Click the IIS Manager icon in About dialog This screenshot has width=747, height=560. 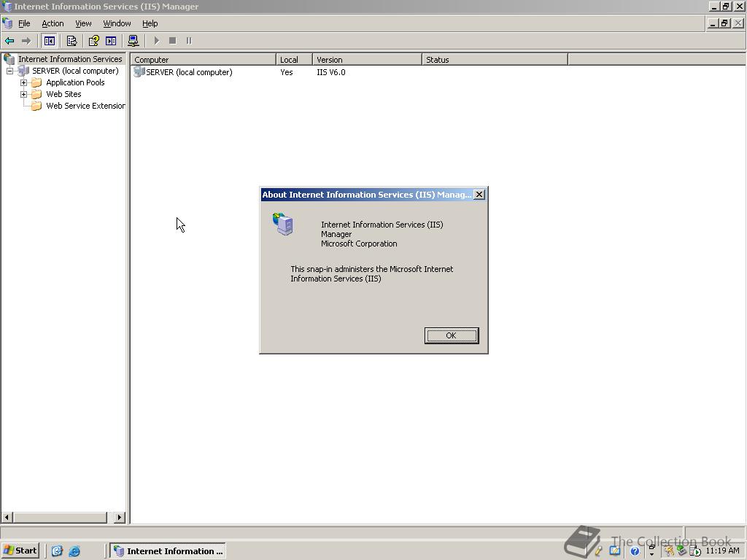pyautogui.click(x=283, y=225)
